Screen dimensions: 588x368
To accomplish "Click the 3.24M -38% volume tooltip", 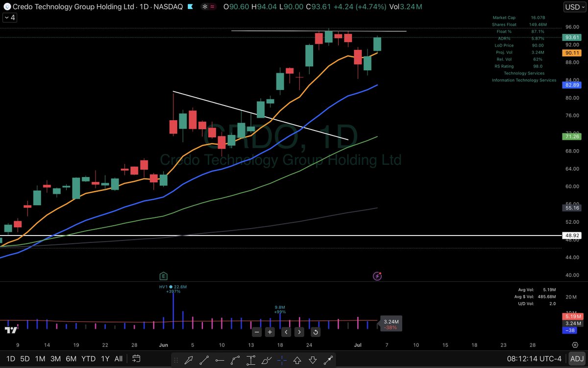I will point(390,324).
